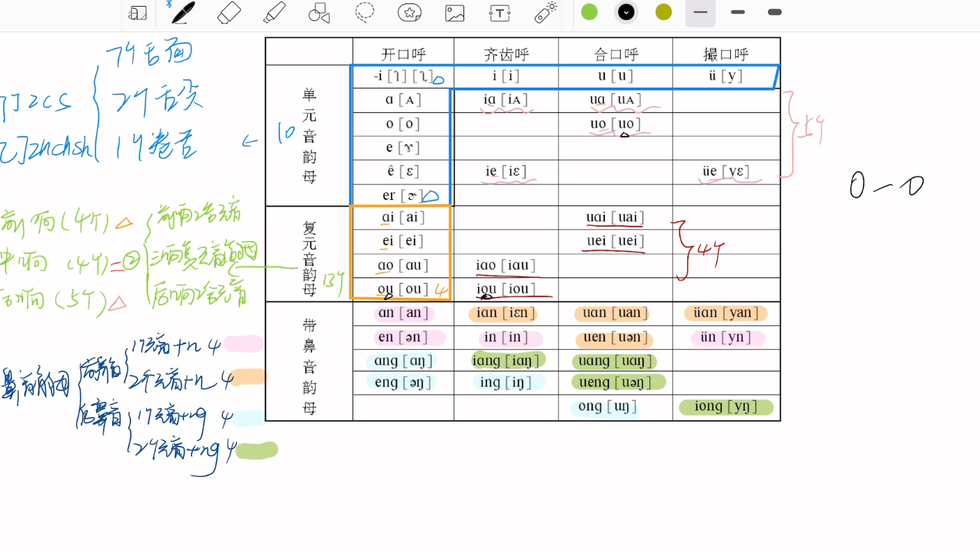Select the thinnest stroke width
Image resolution: width=980 pixels, height=551 pixels.
700,12
